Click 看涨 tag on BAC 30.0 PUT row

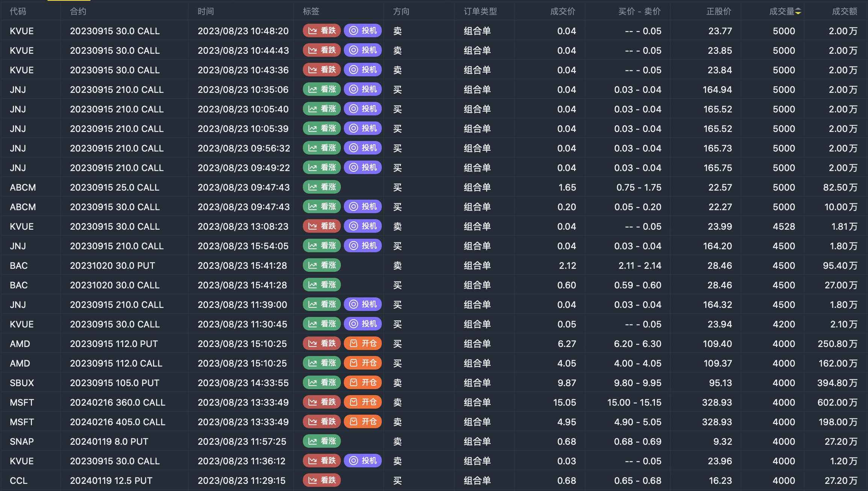(x=322, y=265)
